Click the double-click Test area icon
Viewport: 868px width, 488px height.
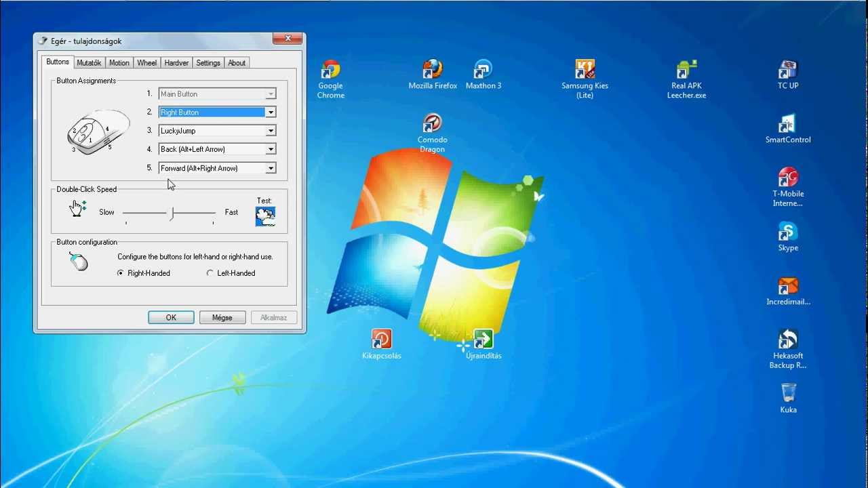(265, 216)
